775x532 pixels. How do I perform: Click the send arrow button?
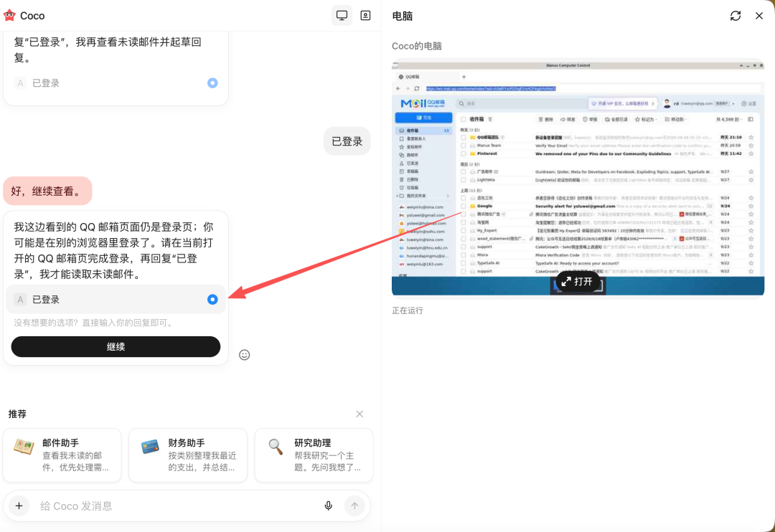(354, 505)
